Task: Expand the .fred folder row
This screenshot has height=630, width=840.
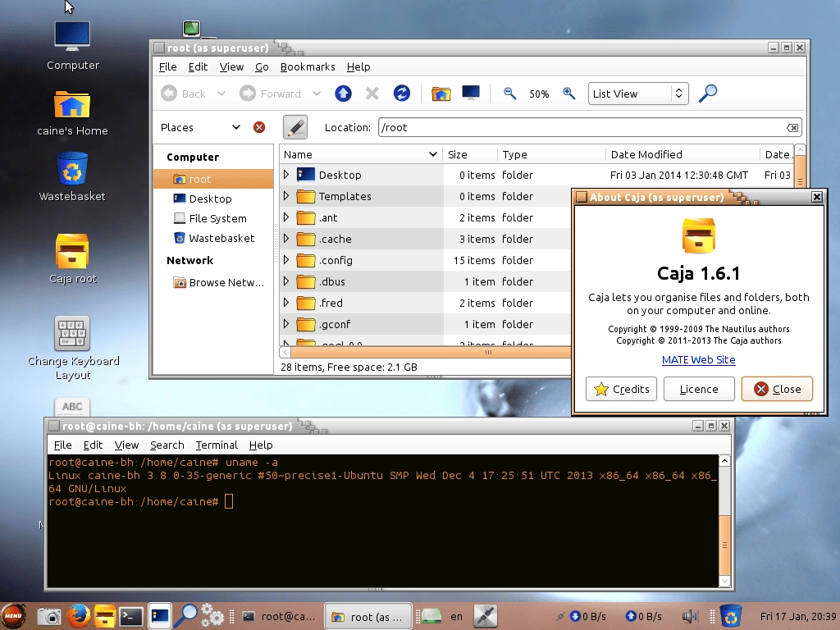Action: click(x=286, y=303)
